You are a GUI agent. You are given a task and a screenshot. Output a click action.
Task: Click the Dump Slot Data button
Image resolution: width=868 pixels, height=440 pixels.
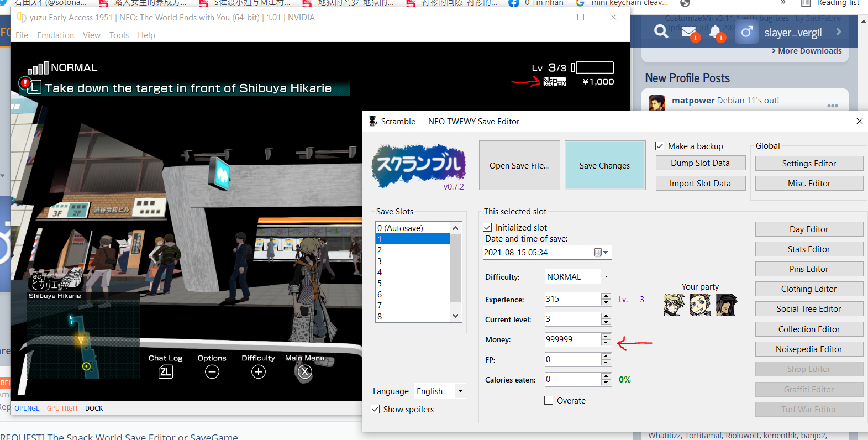701,163
